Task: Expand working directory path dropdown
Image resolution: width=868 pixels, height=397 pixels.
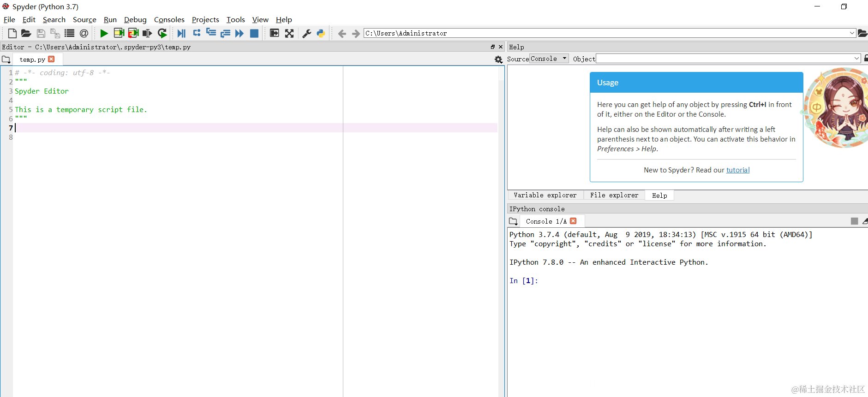Action: click(852, 33)
